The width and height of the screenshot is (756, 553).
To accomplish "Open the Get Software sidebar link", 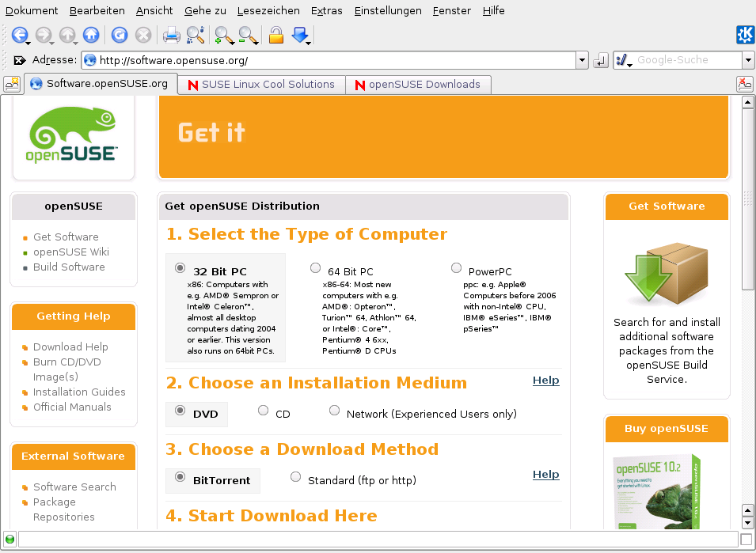I will coord(66,237).
